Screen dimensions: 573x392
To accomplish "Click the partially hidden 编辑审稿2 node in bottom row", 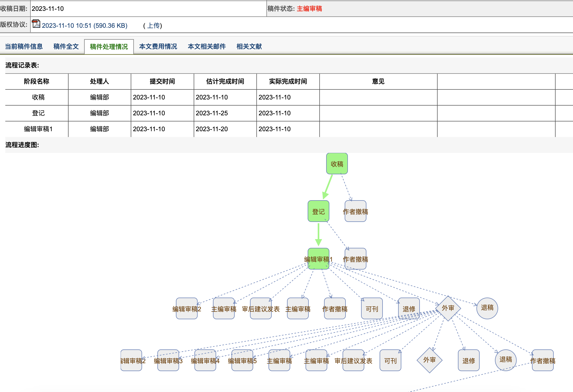I will point(131,360).
